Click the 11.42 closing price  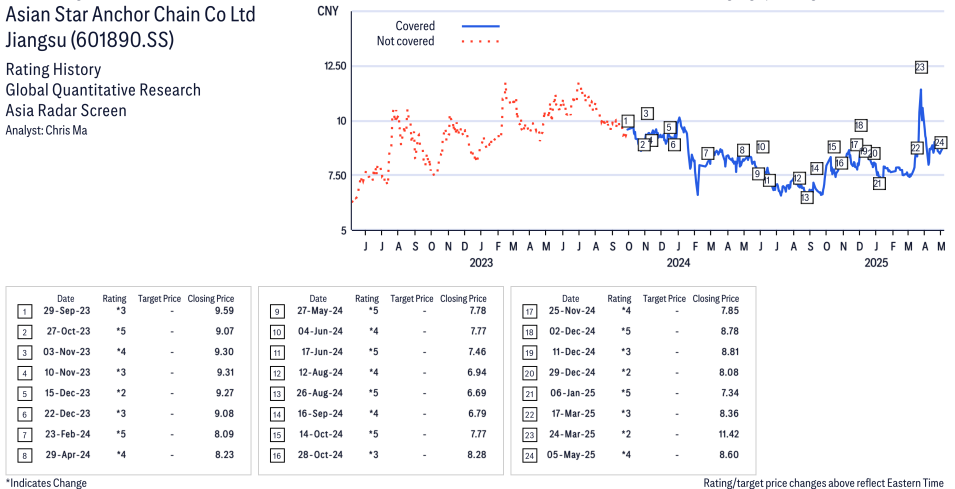728,434
